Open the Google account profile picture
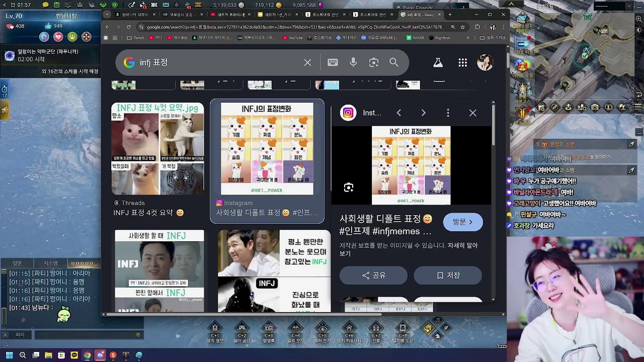This screenshot has height=362, width=644. (x=485, y=62)
